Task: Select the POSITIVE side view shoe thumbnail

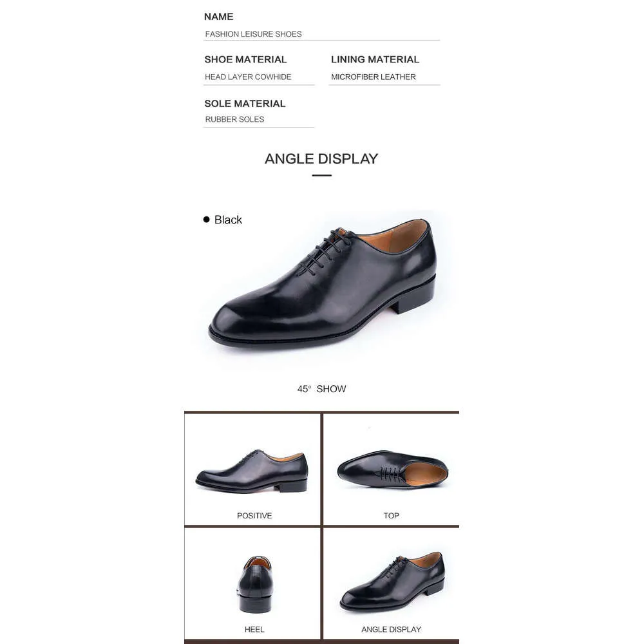Action: click(252, 471)
